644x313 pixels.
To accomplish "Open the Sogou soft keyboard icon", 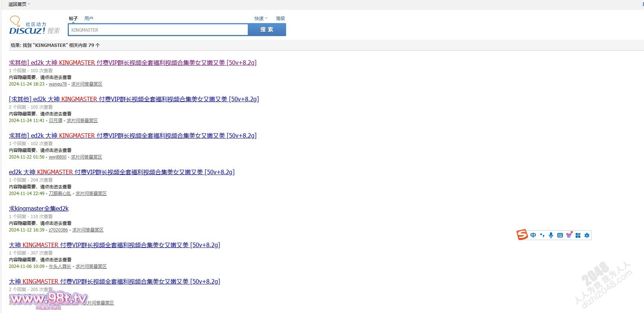I will pos(560,235).
